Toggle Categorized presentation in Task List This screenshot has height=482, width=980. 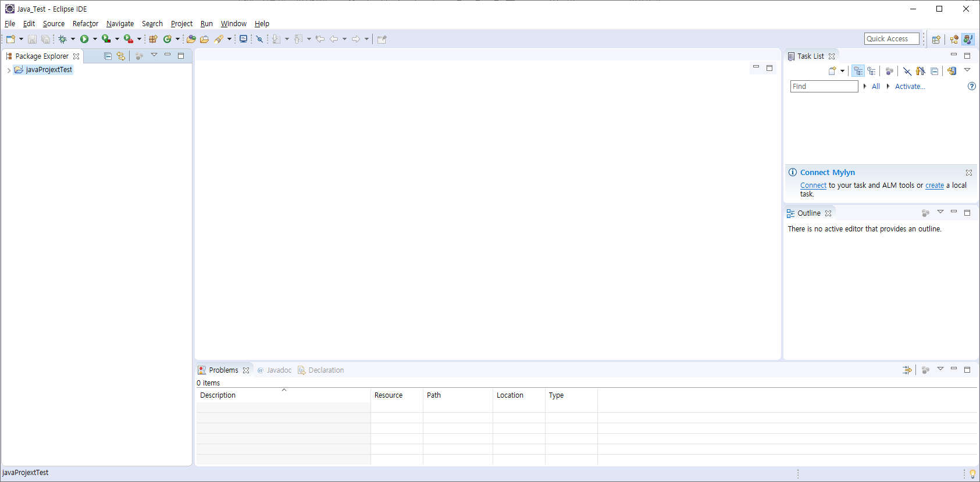(858, 71)
